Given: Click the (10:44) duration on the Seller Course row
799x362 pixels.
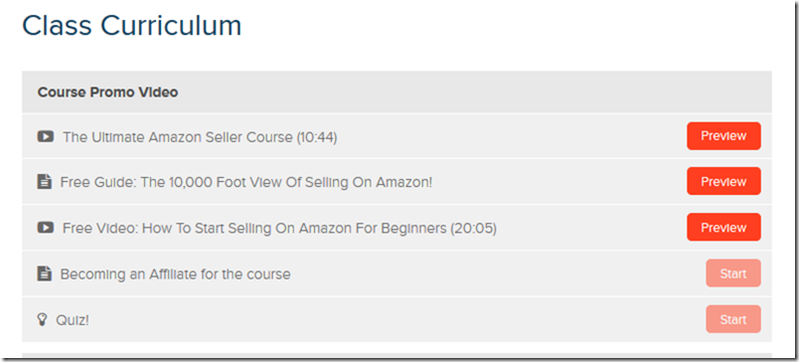Looking at the screenshot, I should pyautogui.click(x=316, y=137).
